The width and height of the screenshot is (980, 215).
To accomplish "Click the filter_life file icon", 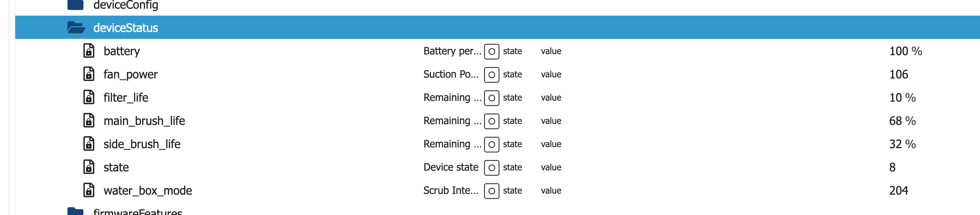I will pyautogui.click(x=88, y=97).
